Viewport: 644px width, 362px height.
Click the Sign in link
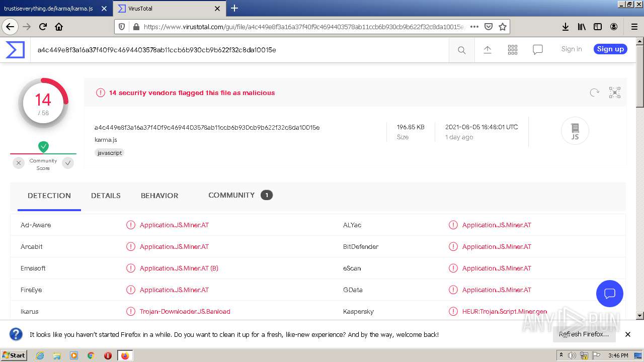(572, 49)
